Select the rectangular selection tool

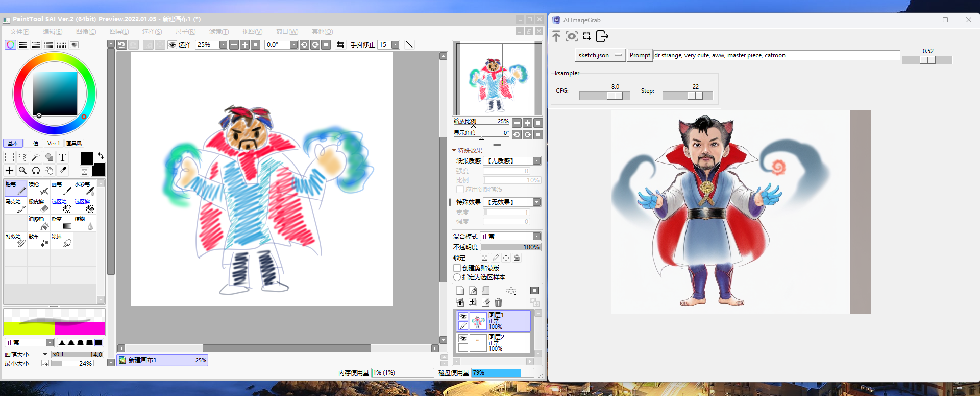(x=9, y=157)
